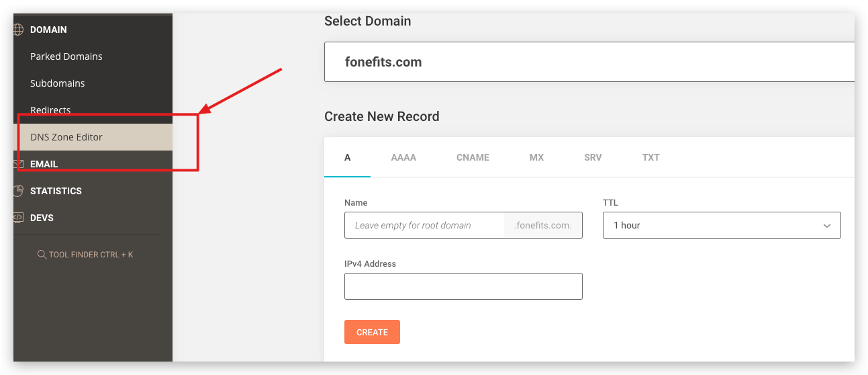Focus the Name input field

pos(424,225)
